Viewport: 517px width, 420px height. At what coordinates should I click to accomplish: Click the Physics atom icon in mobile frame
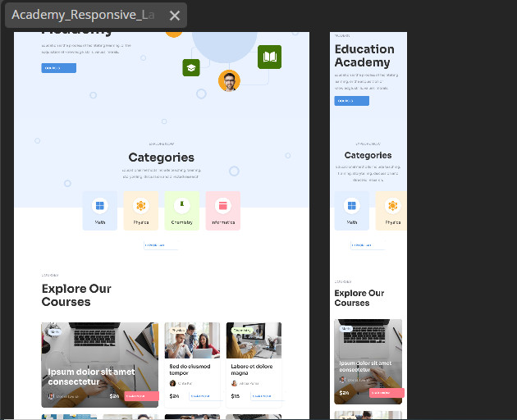point(393,206)
